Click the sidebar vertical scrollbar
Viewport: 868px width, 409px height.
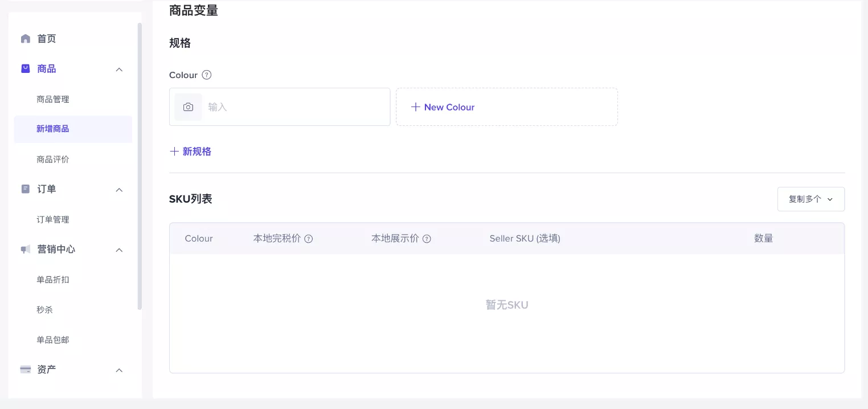tap(140, 166)
